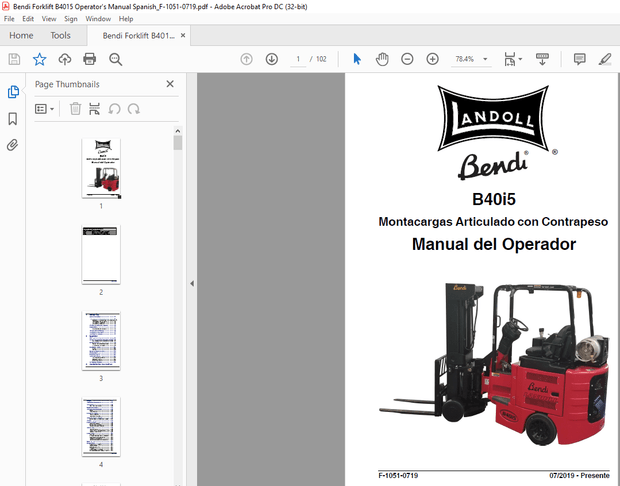
Task: Click 'Montacargas Articulado con Contrapeso' subtitle
Action: pyautogui.click(x=493, y=221)
